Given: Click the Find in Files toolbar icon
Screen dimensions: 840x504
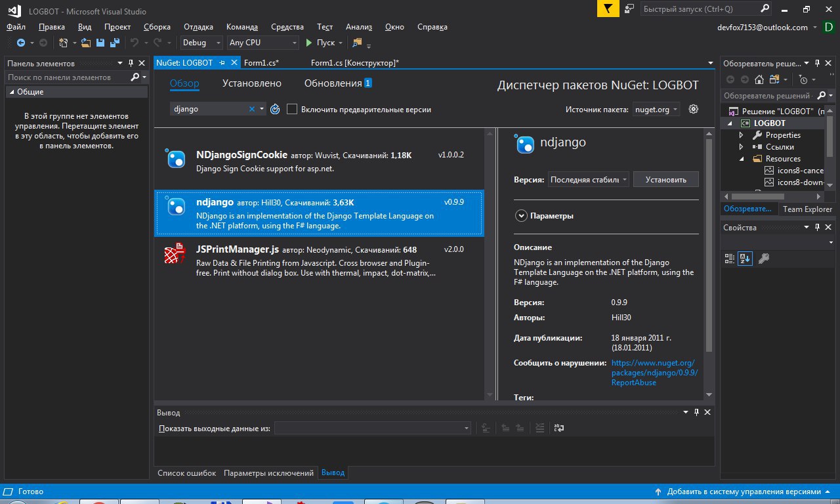Looking at the screenshot, I should pyautogui.click(x=357, y=43).
